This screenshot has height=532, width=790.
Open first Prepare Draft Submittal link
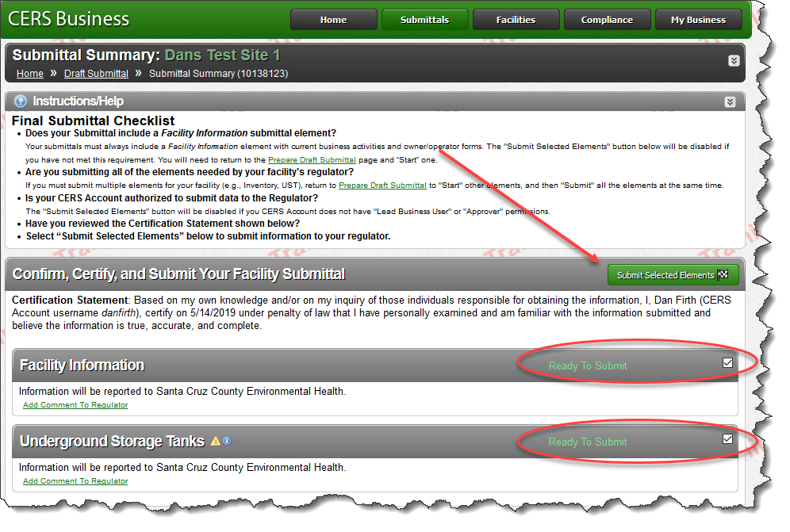click(x=312, y=159)
